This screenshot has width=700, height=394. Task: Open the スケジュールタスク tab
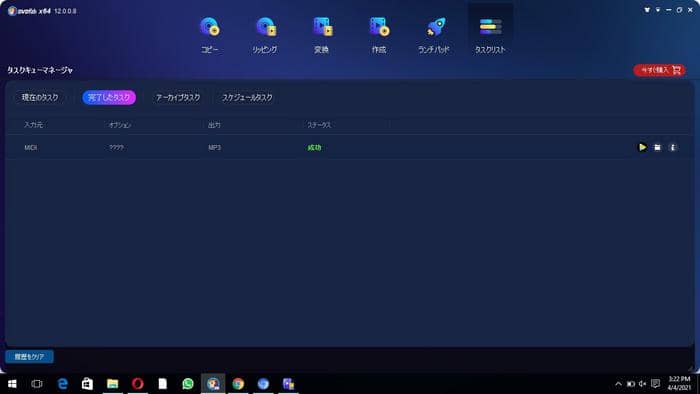(247, 97)
